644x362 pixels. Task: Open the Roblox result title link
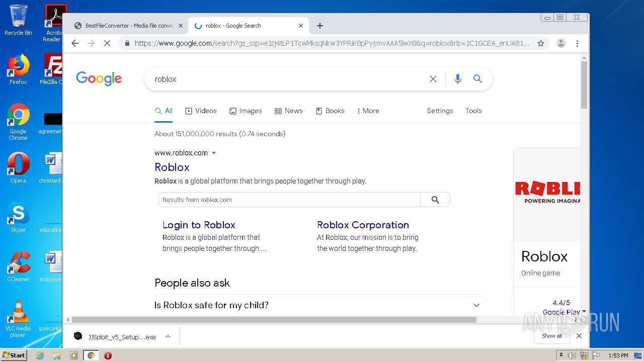click(172, 167)
